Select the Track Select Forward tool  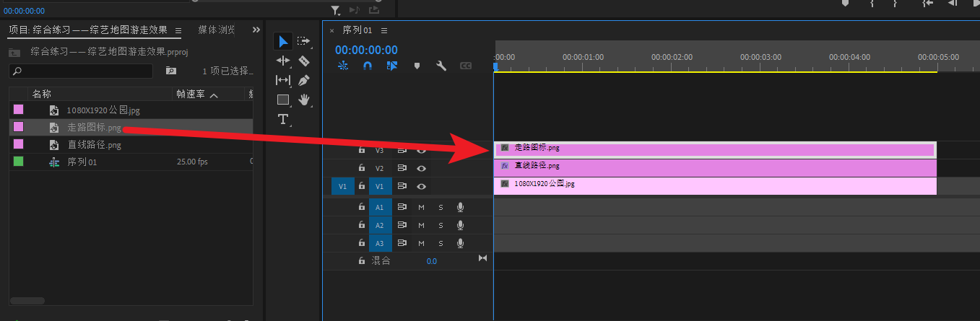304,41
